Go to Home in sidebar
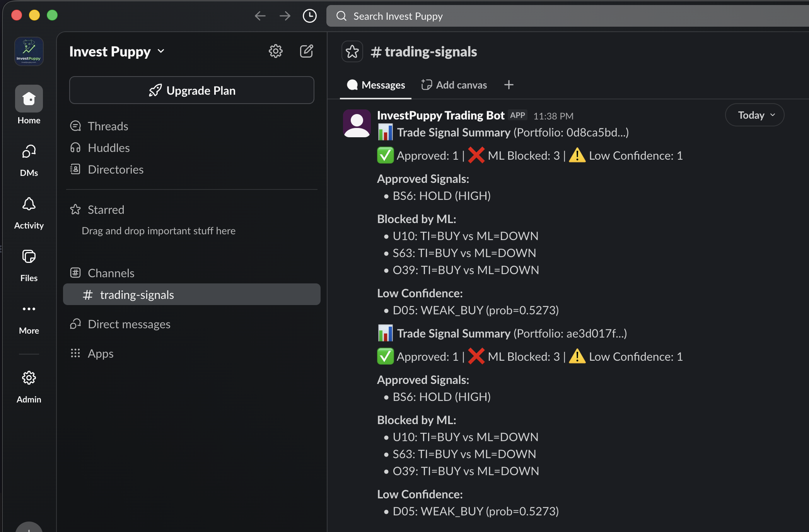809x532 pixels. [x=29, y=105]
